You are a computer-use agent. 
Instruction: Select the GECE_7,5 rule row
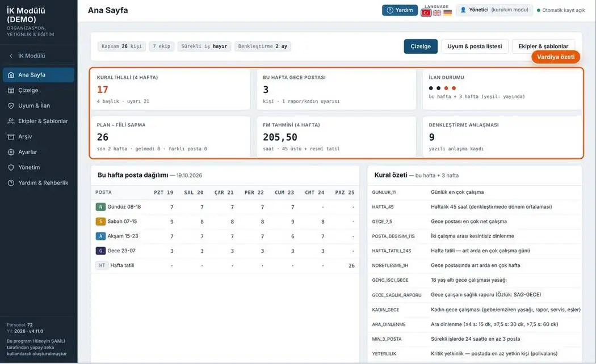point(475,222)
